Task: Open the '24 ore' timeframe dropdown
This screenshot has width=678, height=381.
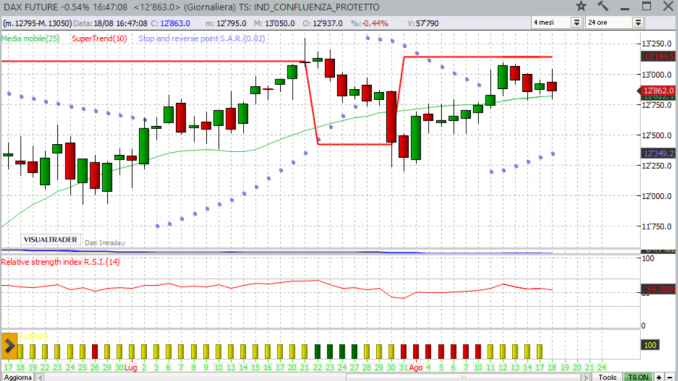Action: tap(638, 22)
